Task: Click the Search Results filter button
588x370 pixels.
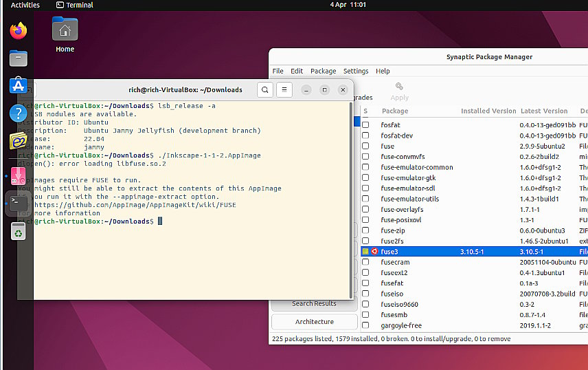Action: click(314, 304)
